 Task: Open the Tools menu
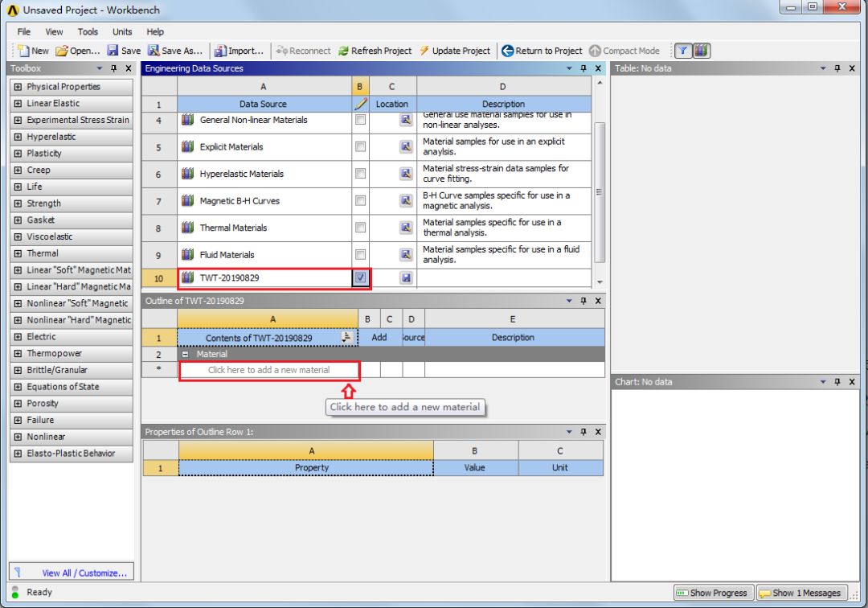[x=88, y=31]
